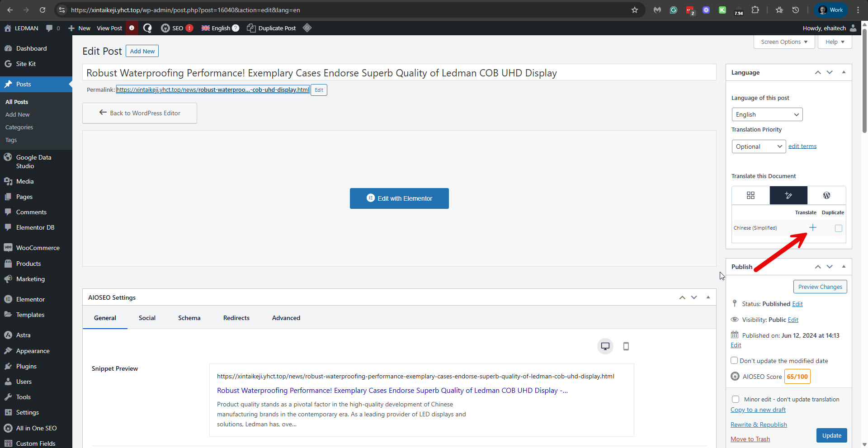Expand the Screen Options panel
The image size is (868, 448).
[x=784, y=42]
